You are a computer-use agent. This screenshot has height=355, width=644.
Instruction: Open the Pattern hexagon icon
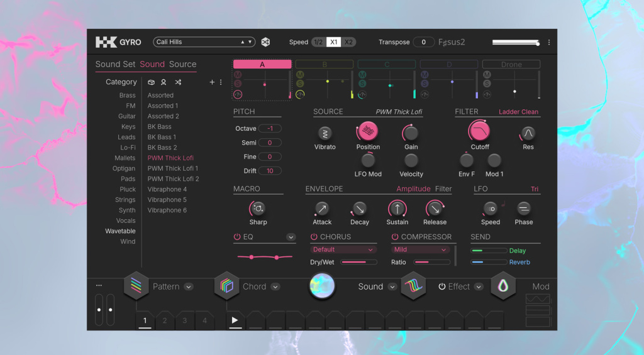pos(136,287)
